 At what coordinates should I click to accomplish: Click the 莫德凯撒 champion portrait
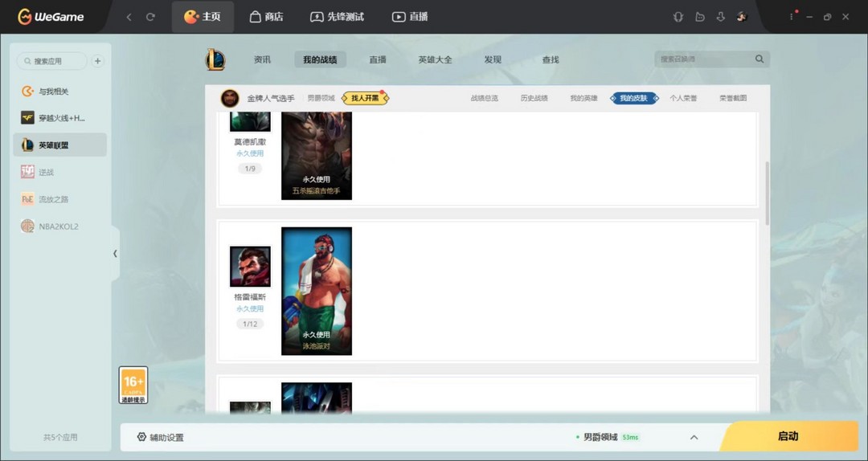pyautogui.click(x=250, y=121)
